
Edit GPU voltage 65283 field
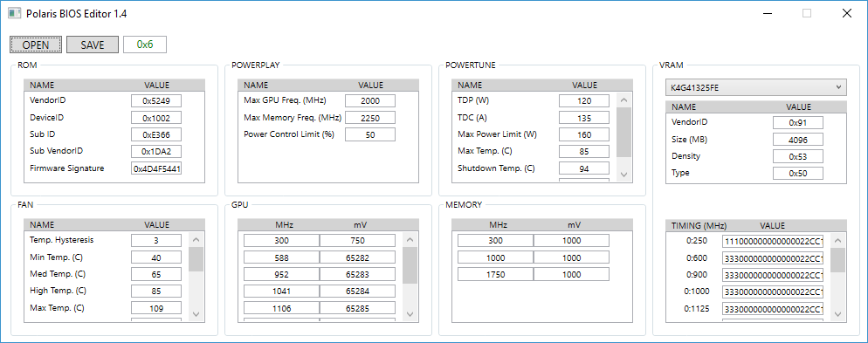click(x=358, y=274)
